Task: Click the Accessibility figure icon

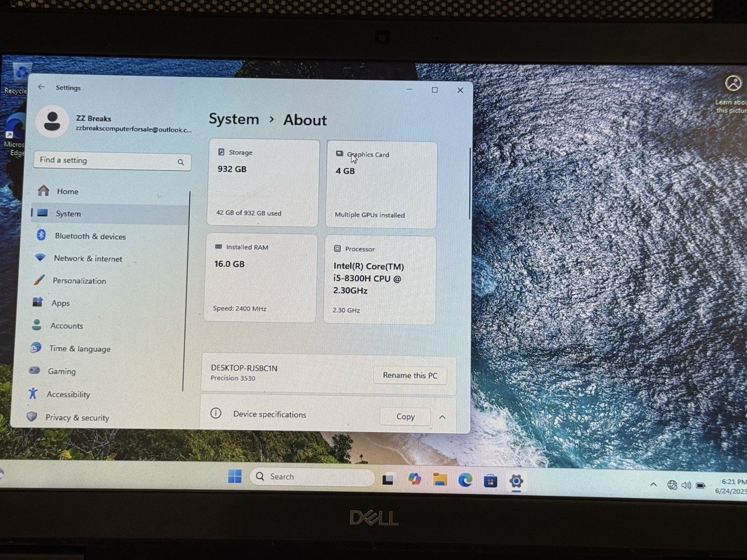Action: tap(33, 393)
